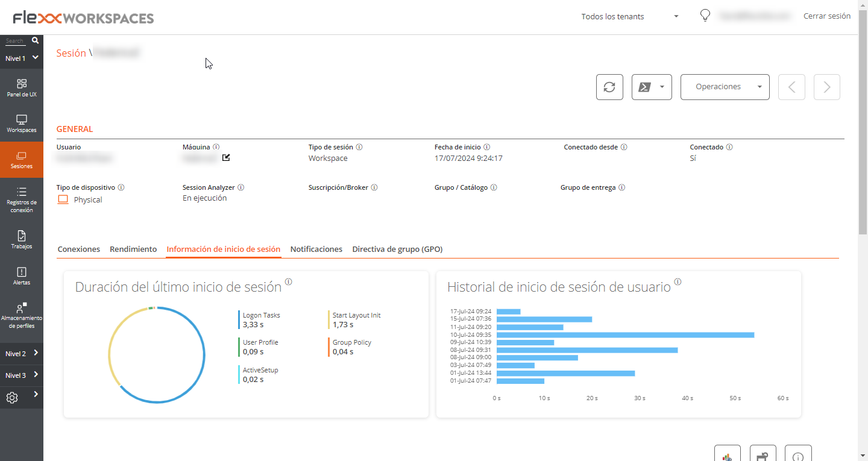
Task: Click the lightbulb tips icon
Action: click(x=705, y=16)
